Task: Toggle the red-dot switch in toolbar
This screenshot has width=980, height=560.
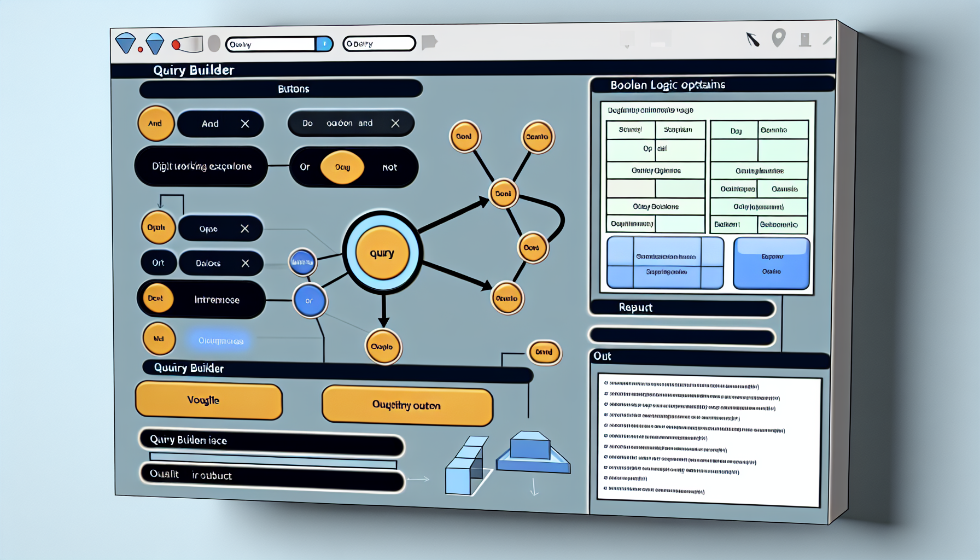Action: (x=188, y=44)
